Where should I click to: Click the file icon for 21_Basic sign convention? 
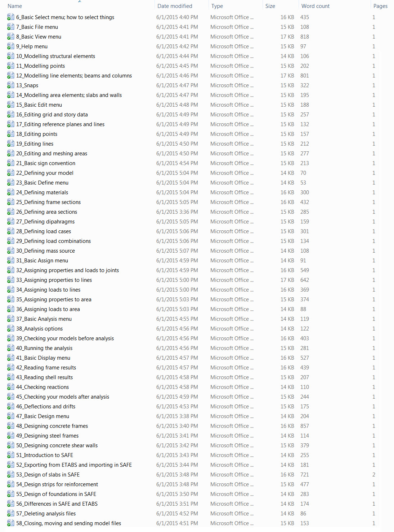11,163
